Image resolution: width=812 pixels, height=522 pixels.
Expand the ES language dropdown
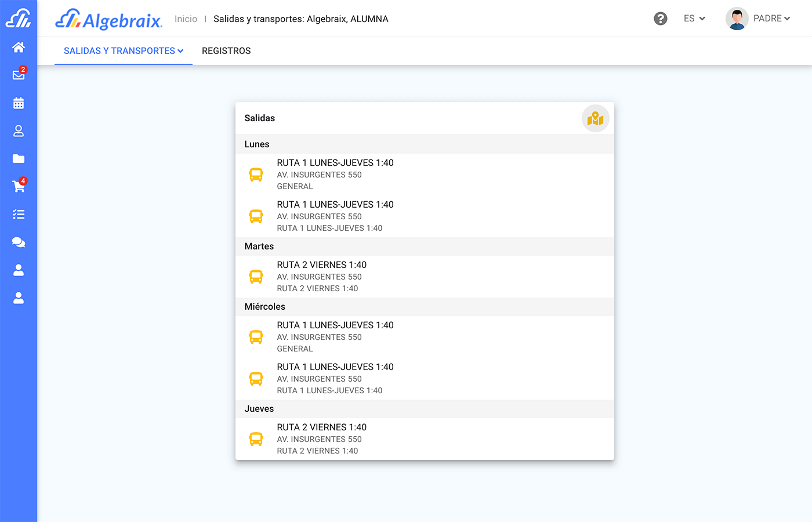pos(694,19)
